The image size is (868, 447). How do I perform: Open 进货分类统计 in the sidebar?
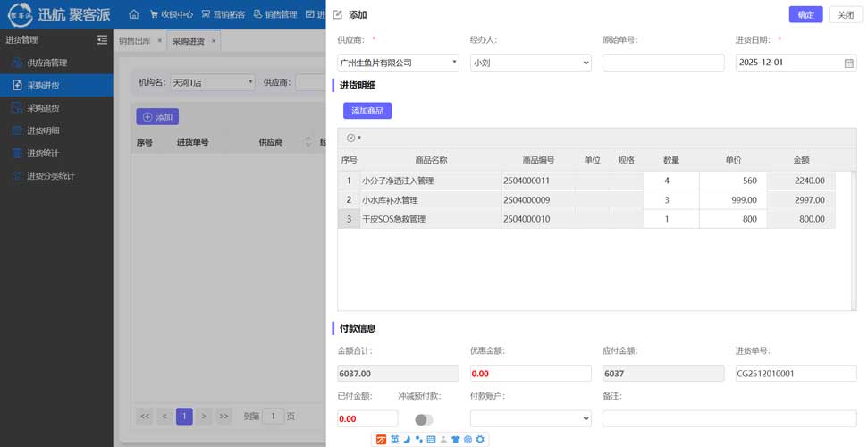coord(56,175)
